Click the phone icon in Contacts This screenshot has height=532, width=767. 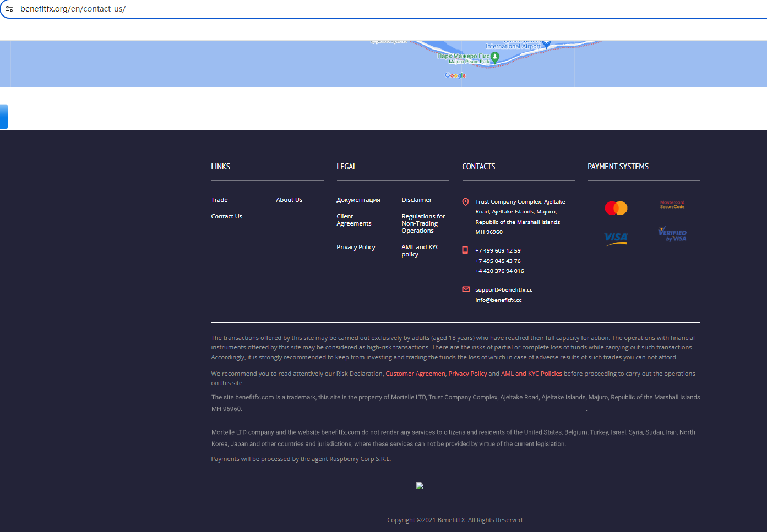[x=465, y=250]
